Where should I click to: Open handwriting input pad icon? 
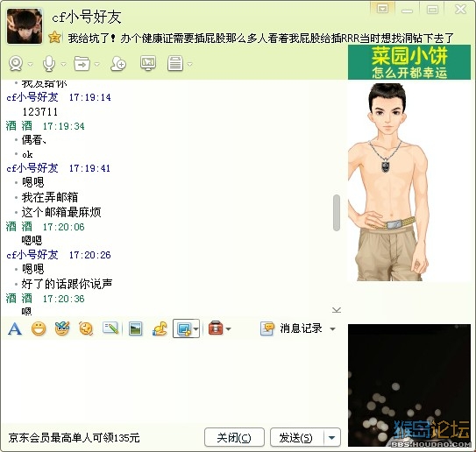click(110, 328)
